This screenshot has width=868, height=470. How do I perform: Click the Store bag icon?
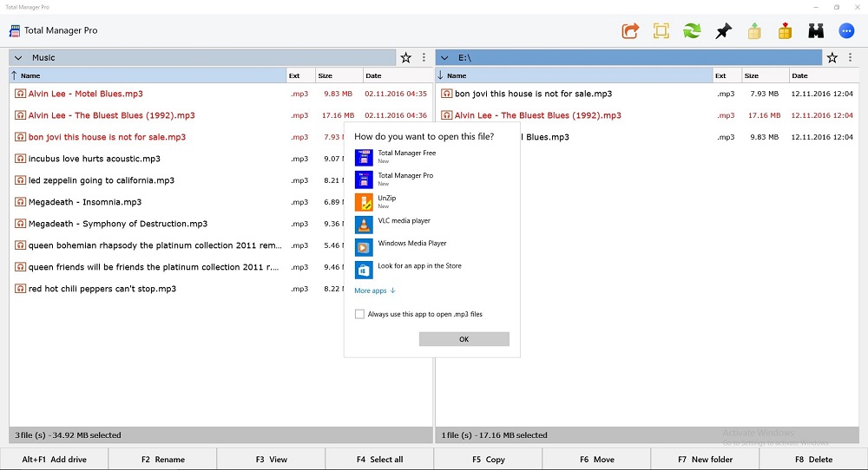[364, 270]
